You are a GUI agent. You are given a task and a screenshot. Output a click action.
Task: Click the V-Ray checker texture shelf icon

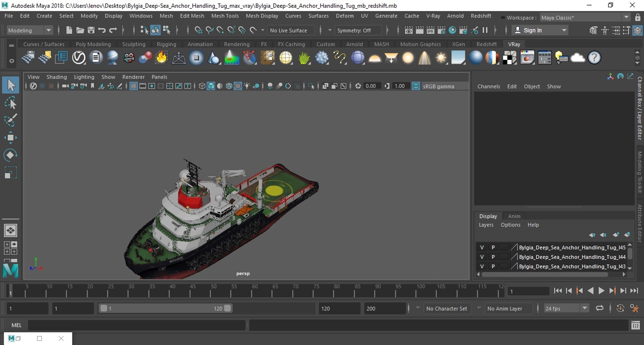pos(509,58)
